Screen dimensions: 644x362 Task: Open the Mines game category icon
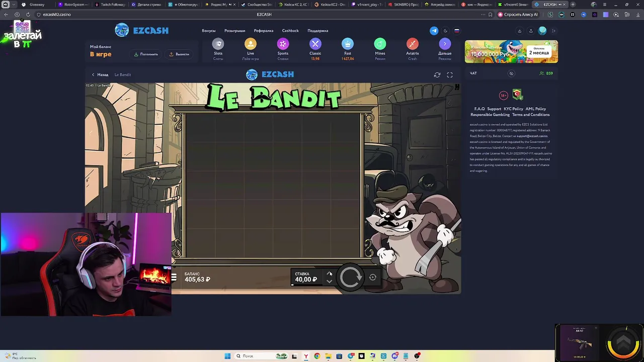tap(380, 44)
